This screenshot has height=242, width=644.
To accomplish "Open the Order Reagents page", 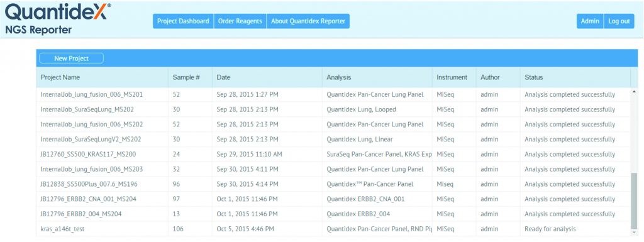I will [x=240, y=21].
